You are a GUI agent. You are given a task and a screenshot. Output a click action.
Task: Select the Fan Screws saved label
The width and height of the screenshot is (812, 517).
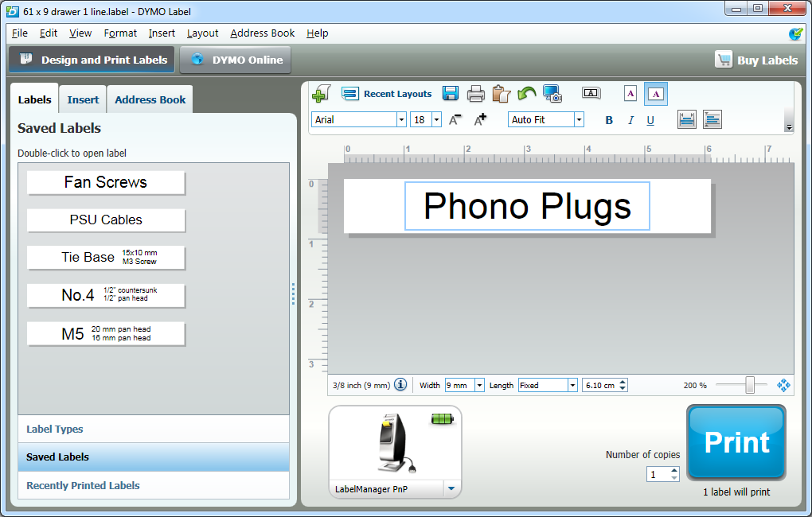pyautogui.click(x=106, y=182)
